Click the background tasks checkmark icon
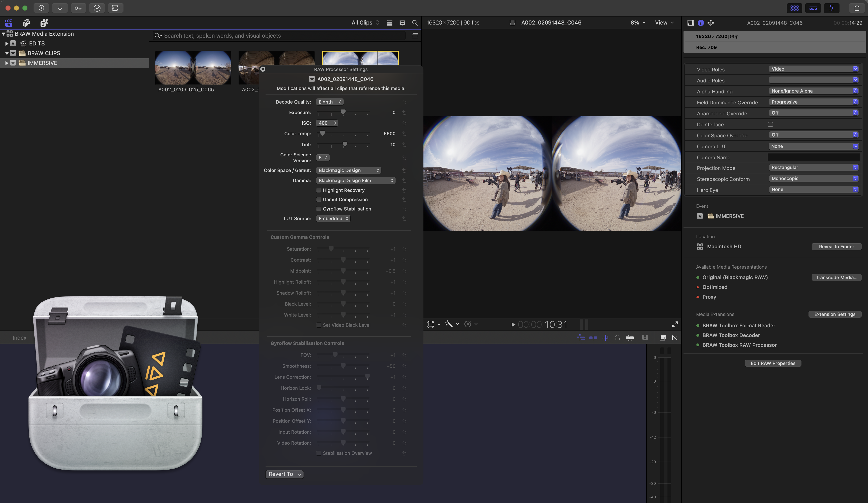The image size is (868, 503). click(x=97, y=8)
